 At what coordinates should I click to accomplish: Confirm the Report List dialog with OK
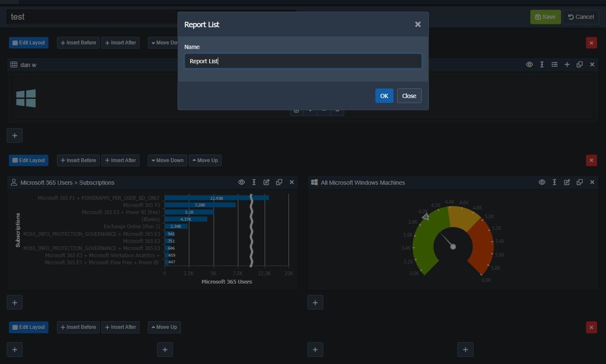[x=384, y=96]
